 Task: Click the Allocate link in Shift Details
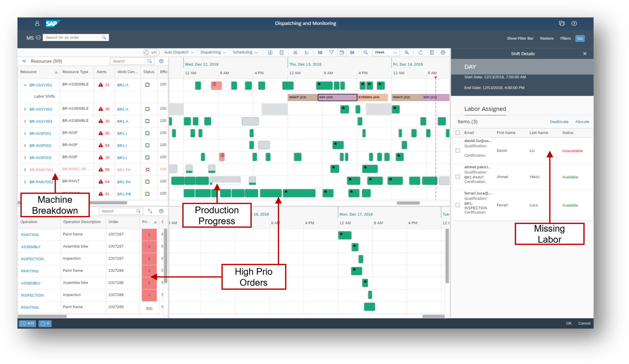[x=582, y=121]
